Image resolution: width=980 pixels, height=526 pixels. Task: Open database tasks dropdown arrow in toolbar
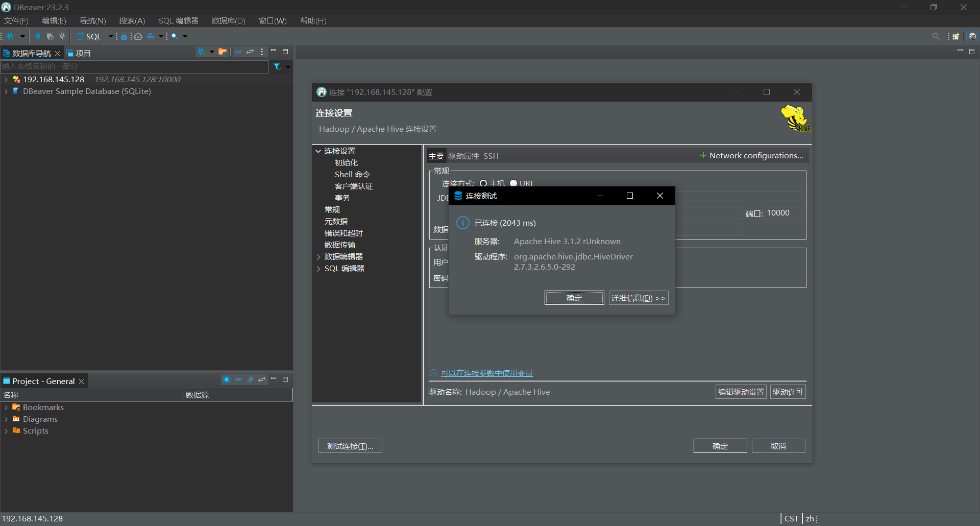[161, 36]
